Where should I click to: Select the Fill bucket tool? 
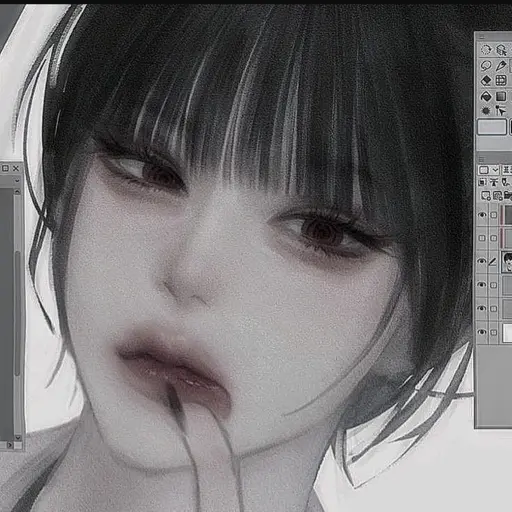tap(486, 96)
